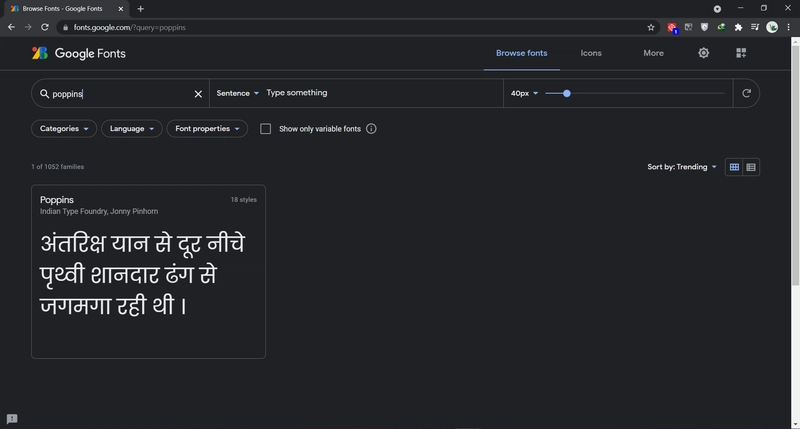Click the variable fonts info icon

371,129
